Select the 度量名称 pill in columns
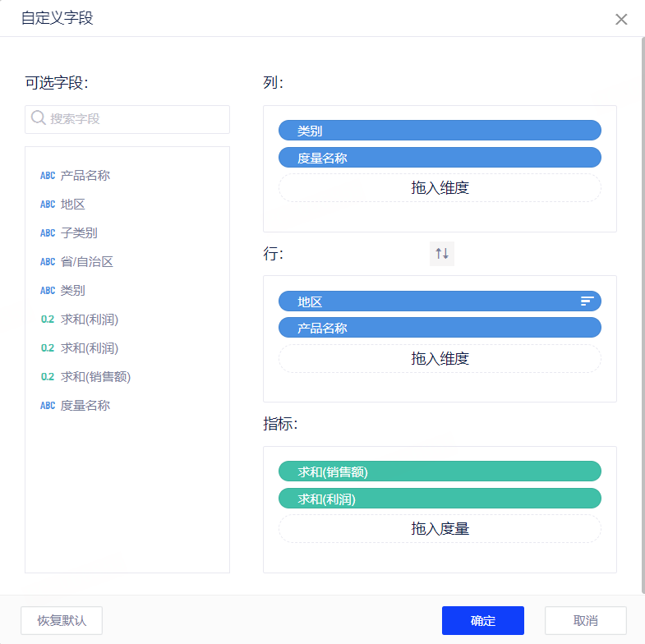645x644 pixels. (440, 158)
